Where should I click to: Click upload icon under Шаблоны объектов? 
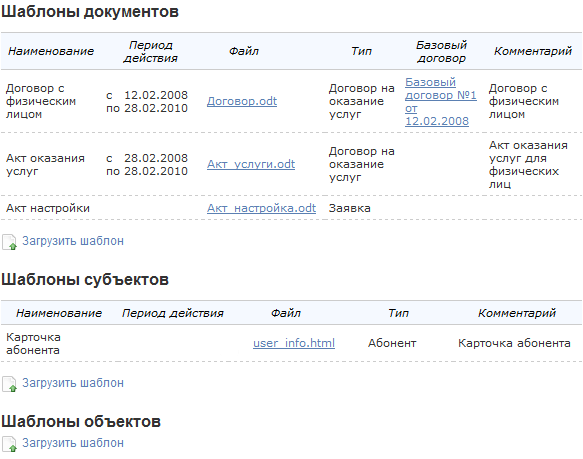[9, 444]
